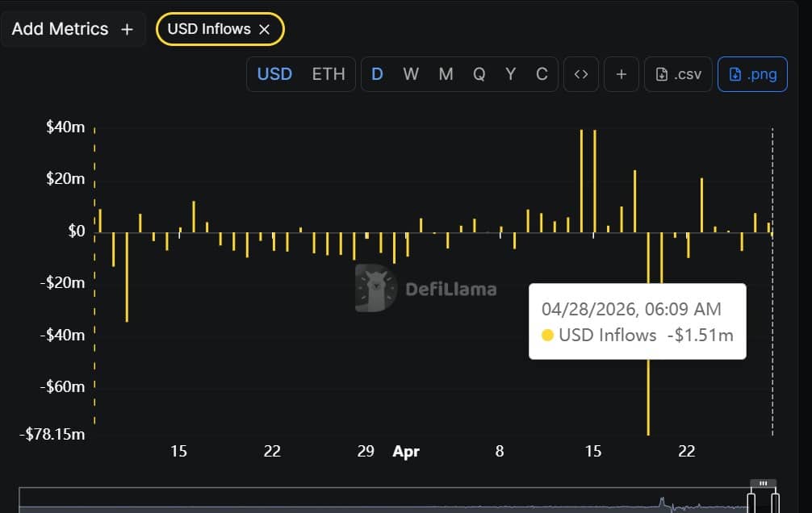Screen dimensions: 812x513
Task: Select quarterly interval Q
Action: click(479, 73)
